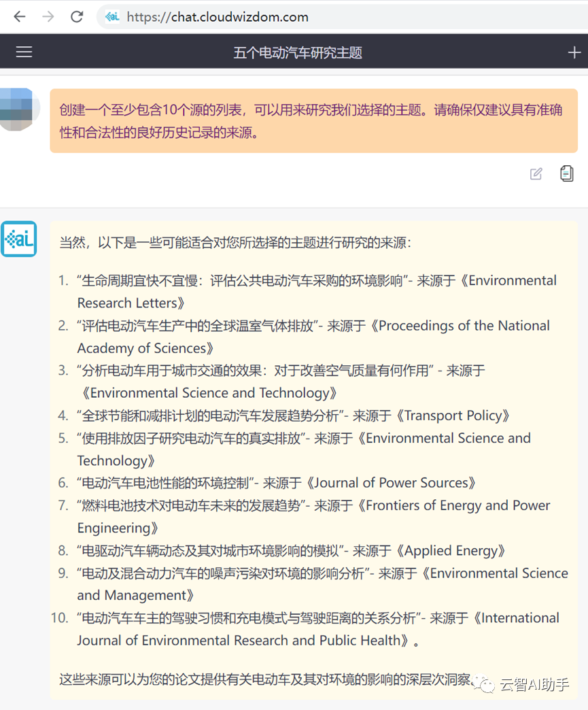The width and height of the screenshot is (588, 710).
Task: Copy the user message with clipboard icon
Action: coord(567,173)
